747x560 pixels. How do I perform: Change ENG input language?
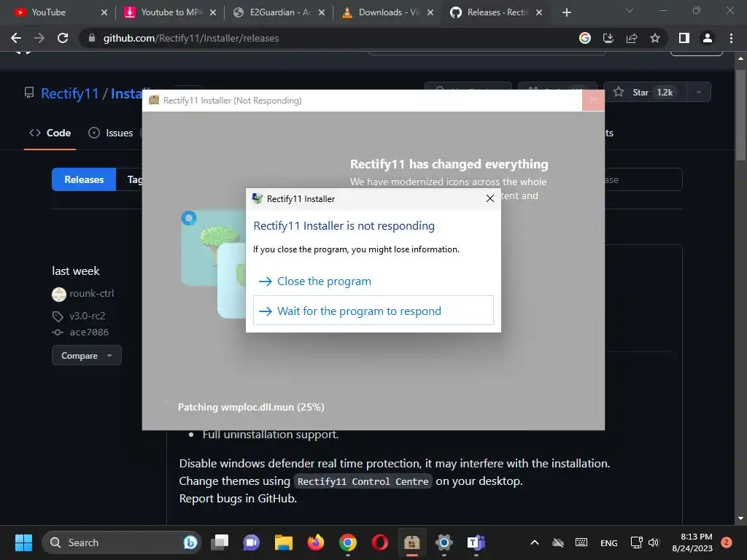click(609, 542)
